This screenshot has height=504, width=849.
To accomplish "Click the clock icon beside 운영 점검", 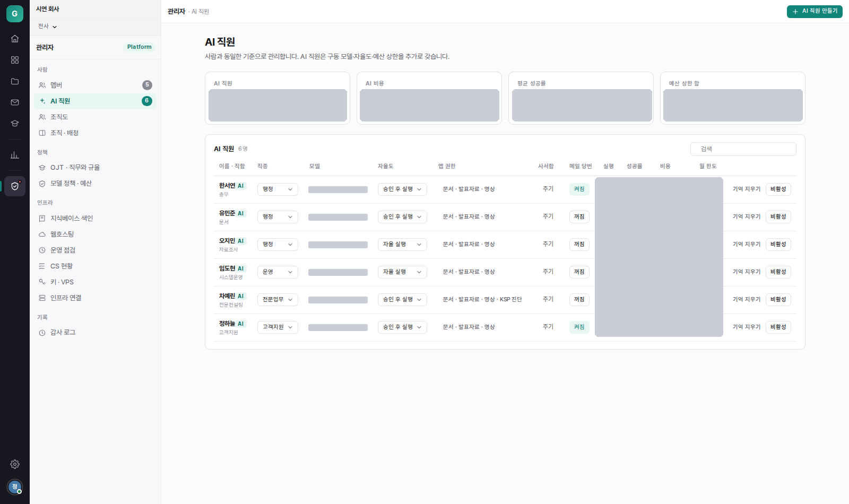I will click(x=42, y=250).
